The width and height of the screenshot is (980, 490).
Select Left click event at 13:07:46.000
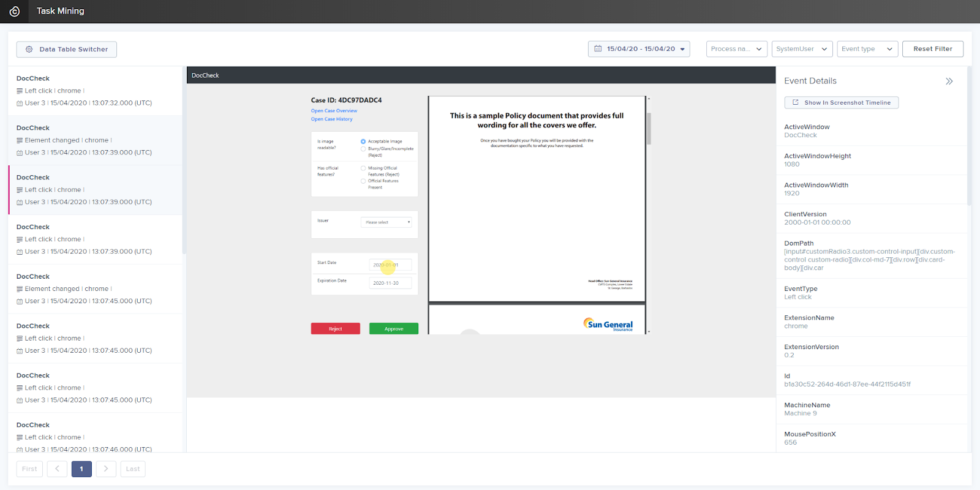click(95, 434)
